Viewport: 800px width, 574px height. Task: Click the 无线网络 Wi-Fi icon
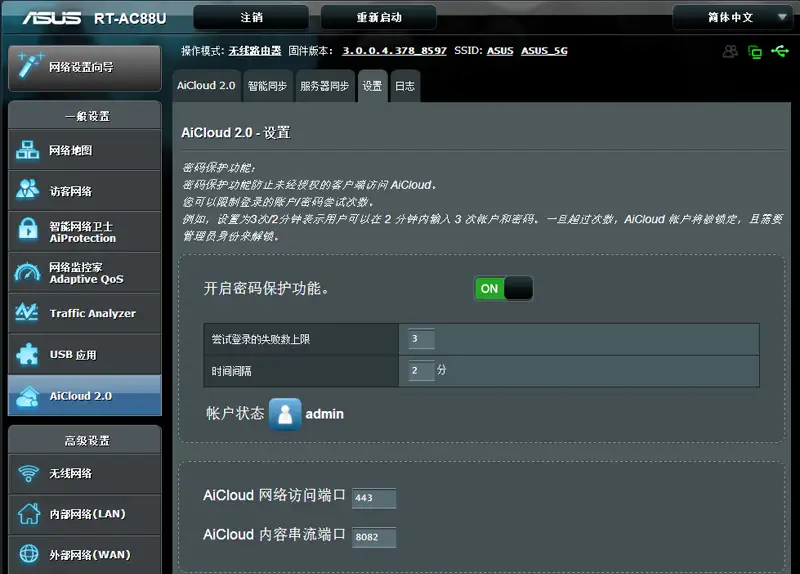[29, 473]
